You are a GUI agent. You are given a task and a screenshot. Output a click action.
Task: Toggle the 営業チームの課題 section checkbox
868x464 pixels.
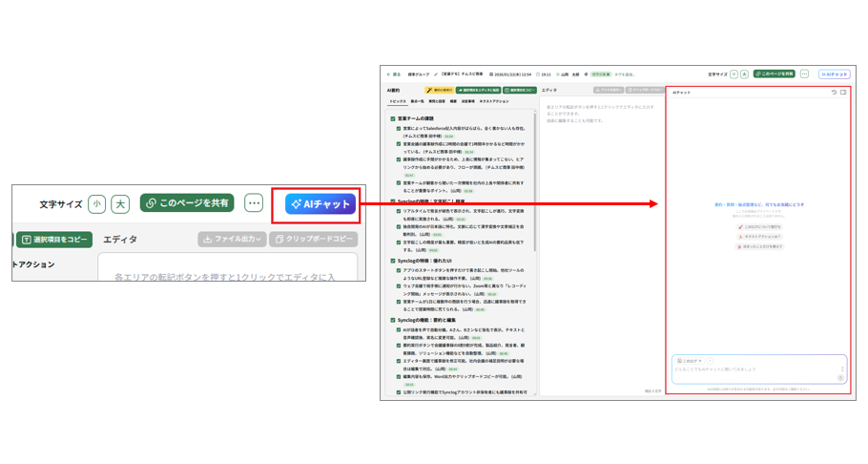[x=392, y=118]
